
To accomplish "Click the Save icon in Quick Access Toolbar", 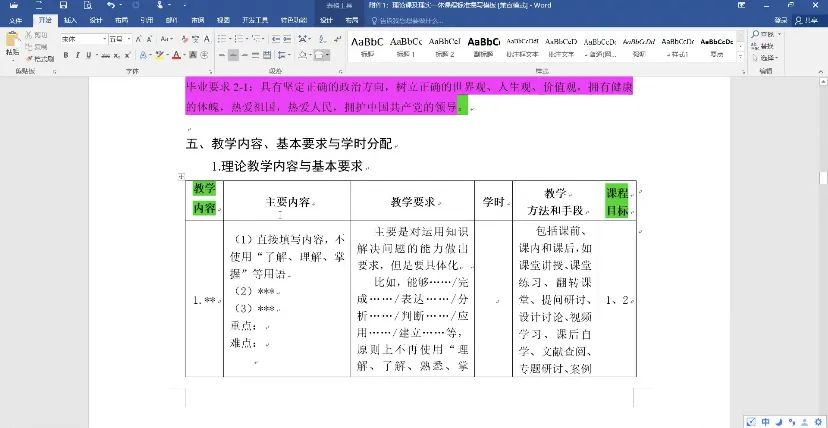I will (x=63, y=5).
